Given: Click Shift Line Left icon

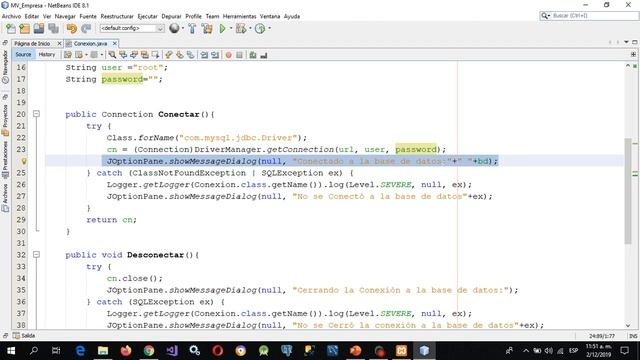Looking at the screenshot, I should [204, 55].
